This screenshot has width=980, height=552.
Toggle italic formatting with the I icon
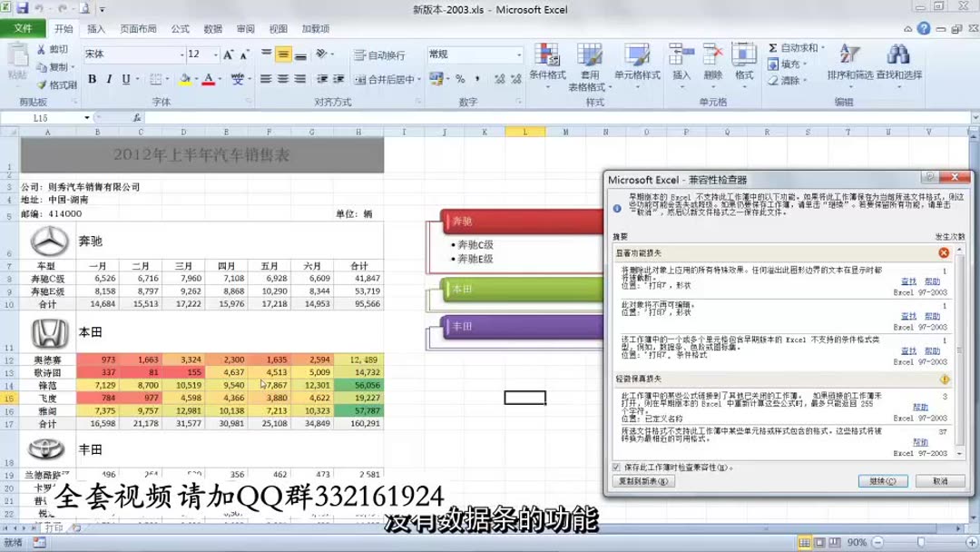coord(108,80)
